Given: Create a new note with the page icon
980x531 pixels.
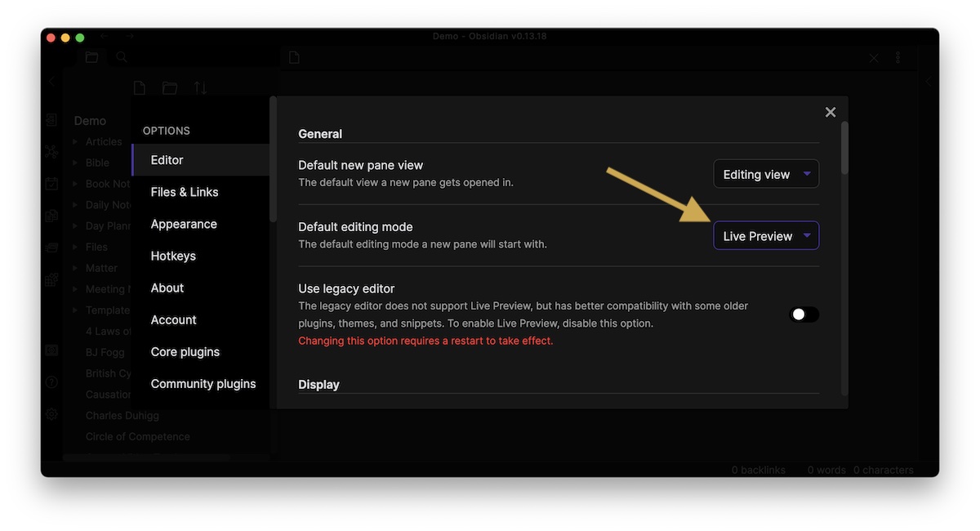Looking at the screenshot, I should pos(140,87).
